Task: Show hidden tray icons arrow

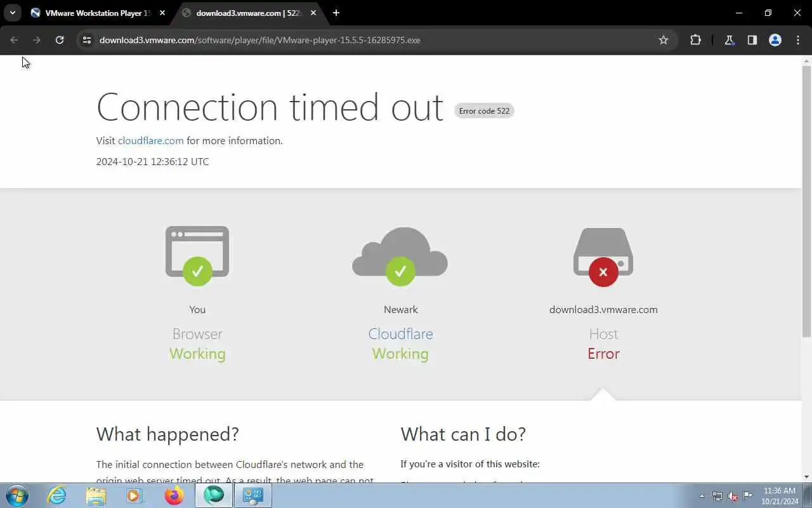Action: 702,496
